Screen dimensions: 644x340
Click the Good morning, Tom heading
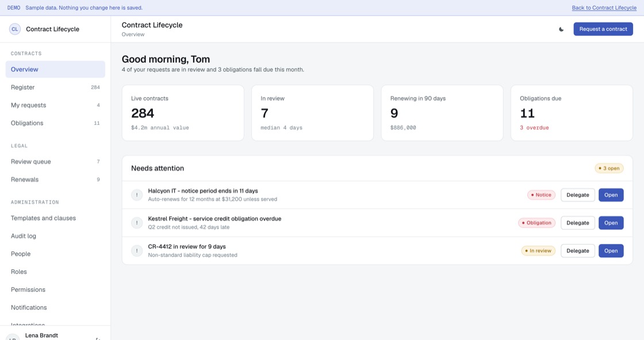coord(166,59)
